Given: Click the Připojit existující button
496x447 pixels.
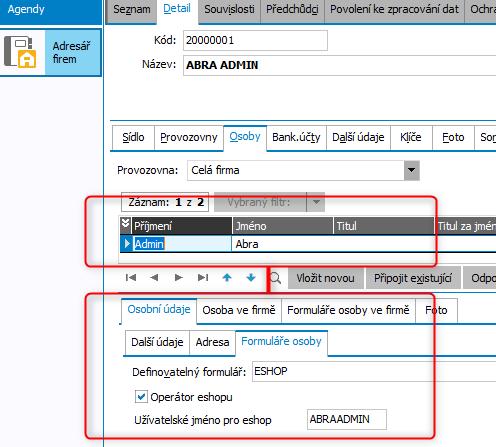Looking at the screenshot, I should click(413, 278).
